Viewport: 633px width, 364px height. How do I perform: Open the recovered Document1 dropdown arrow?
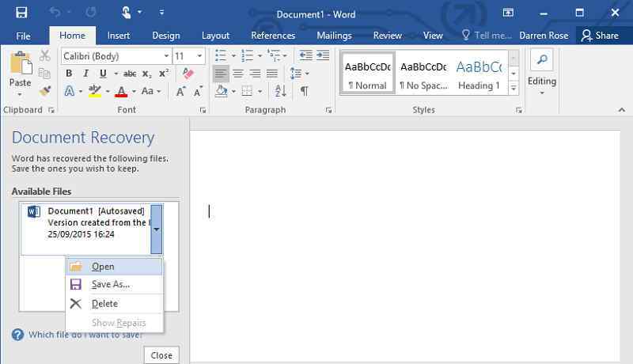click(156, 229)
